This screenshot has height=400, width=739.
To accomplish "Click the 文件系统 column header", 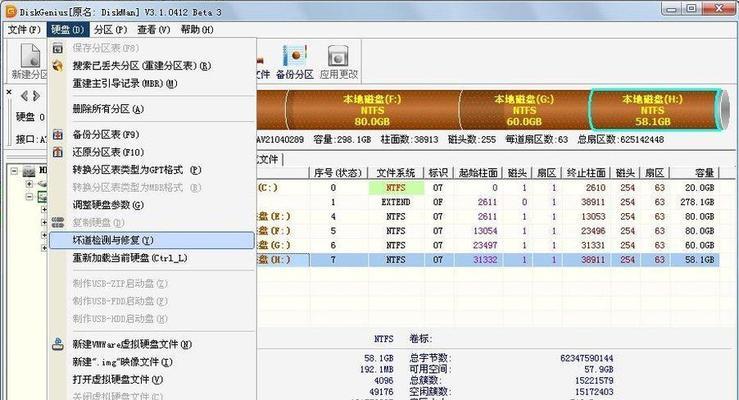I will 395,173.
